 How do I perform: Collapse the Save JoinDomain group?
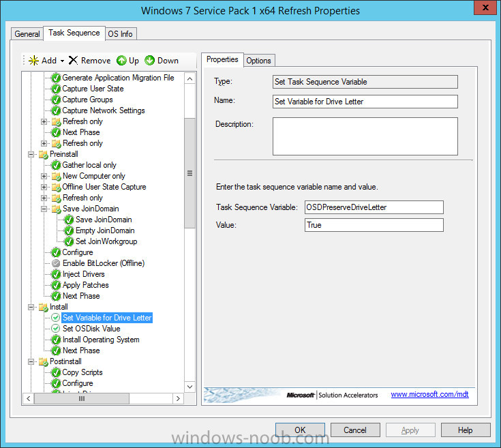(44, 209)
